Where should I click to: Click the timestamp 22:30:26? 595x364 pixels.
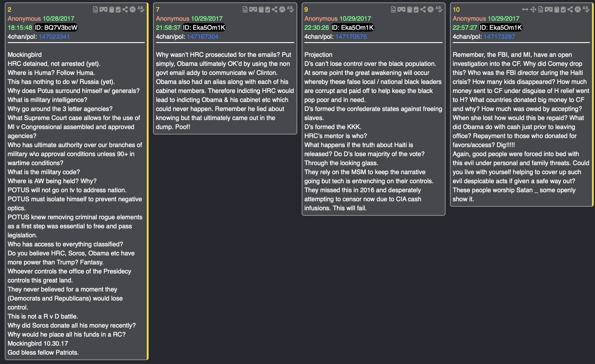(317, 28)
